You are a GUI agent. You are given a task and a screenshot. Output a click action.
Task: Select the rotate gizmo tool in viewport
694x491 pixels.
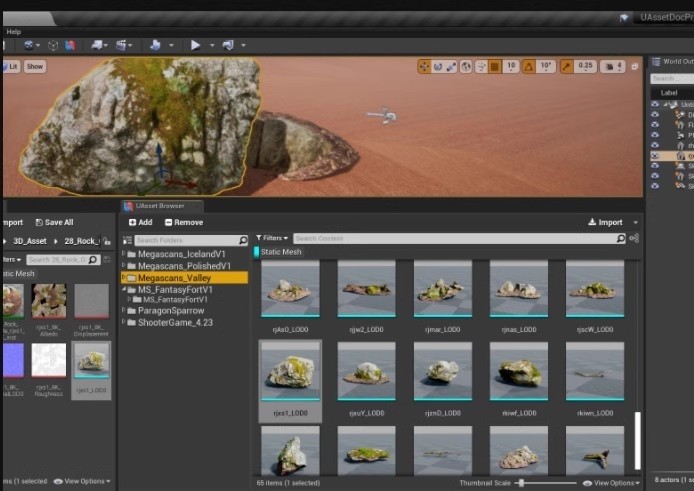[x=438, y=67]
